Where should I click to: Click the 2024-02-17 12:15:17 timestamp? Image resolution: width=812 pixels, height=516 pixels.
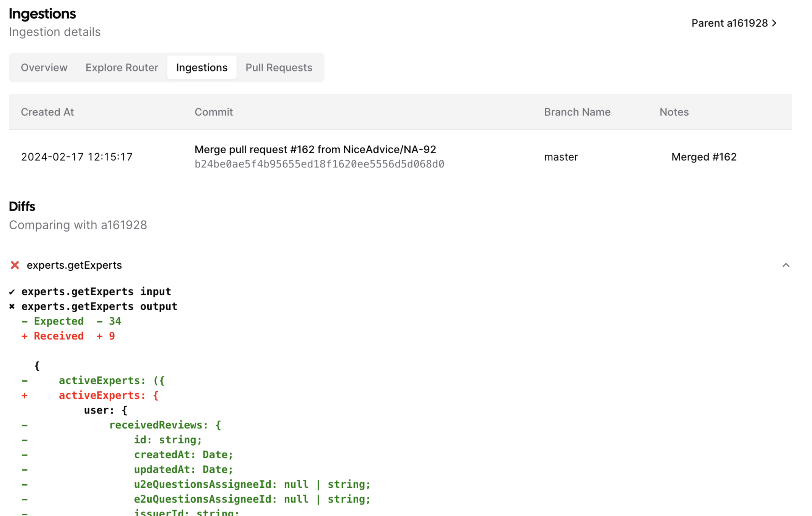coord(76,157)
